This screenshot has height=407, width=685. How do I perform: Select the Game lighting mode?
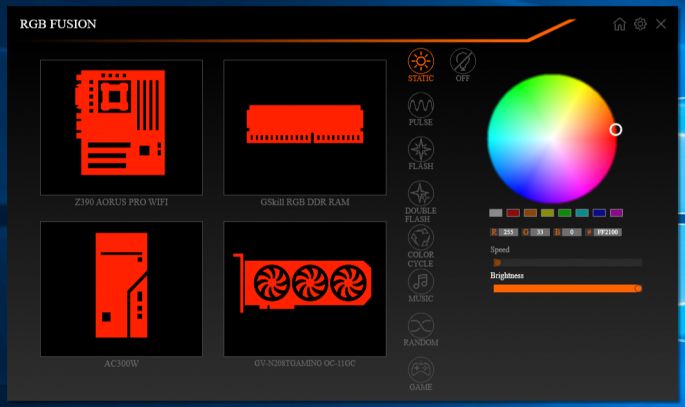421,370
